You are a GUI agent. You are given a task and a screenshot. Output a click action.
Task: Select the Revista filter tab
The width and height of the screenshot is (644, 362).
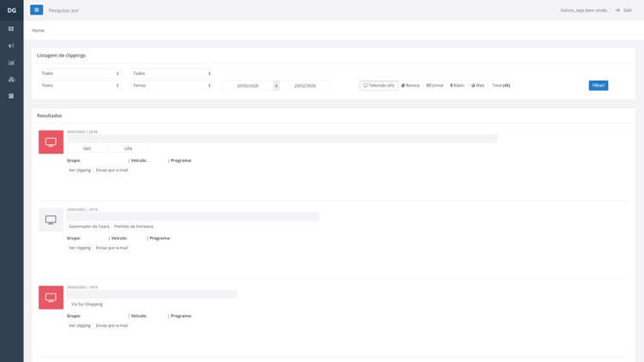point(410,86)
